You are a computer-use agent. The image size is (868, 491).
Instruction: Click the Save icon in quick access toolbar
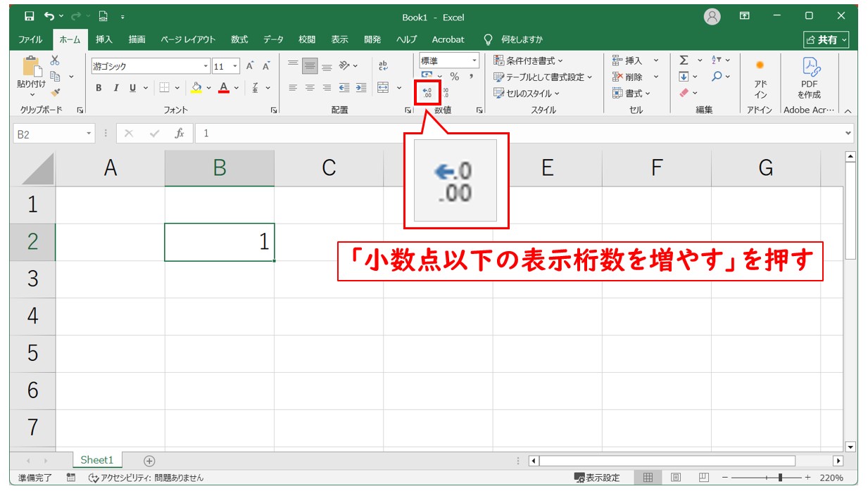coord(30,16)
